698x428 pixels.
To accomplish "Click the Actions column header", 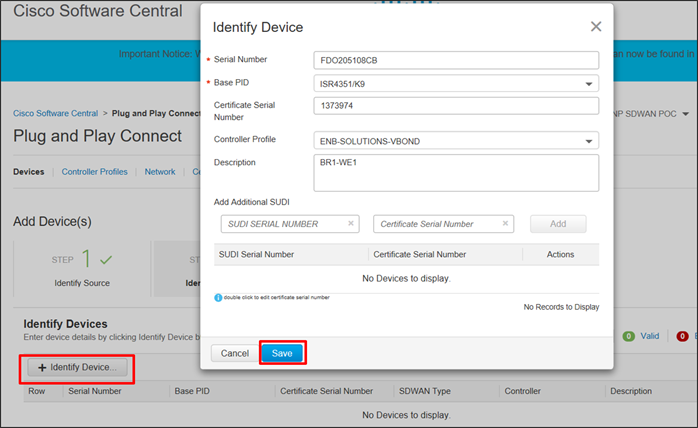I will pos(560,254).
